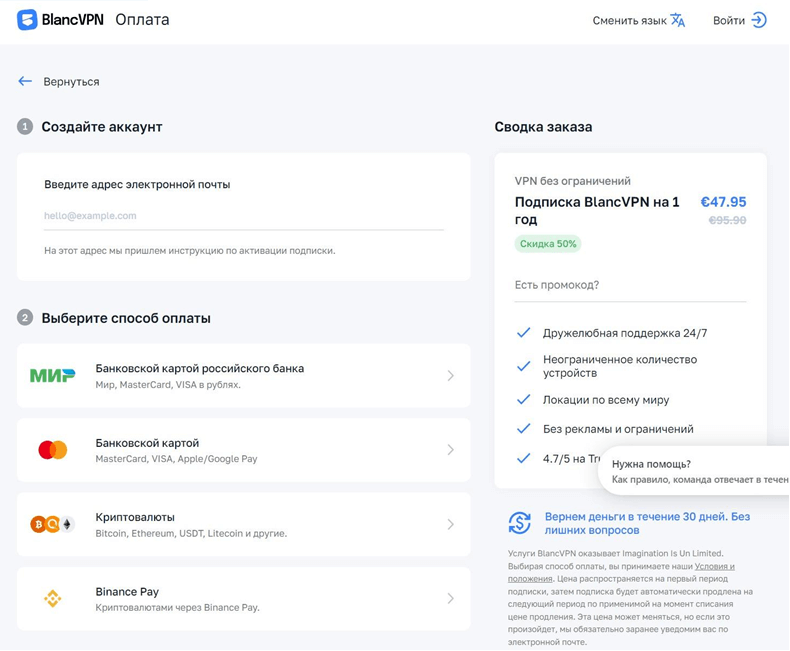Click the login arrow icon
This screenshot has height=651, width=790.
pos(759,20)
